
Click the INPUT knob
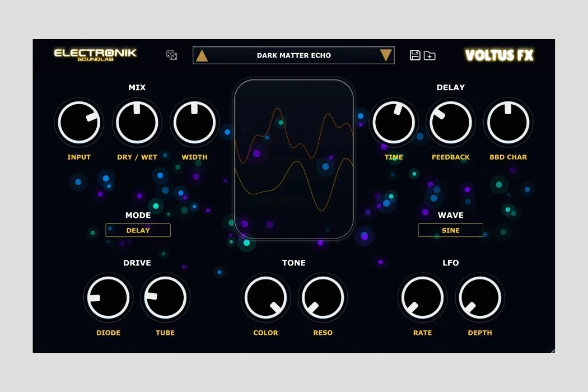79,123
